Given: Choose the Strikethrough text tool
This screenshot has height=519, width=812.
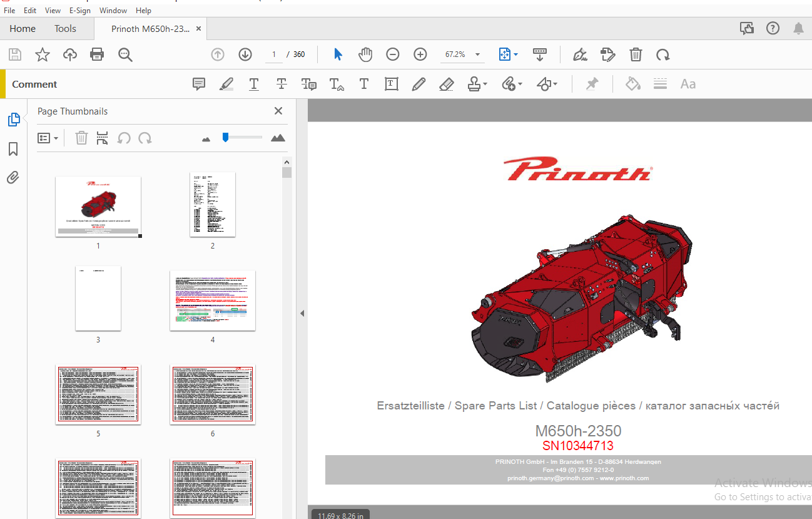Looking at the screenshot, I should (x=282, y=84).
